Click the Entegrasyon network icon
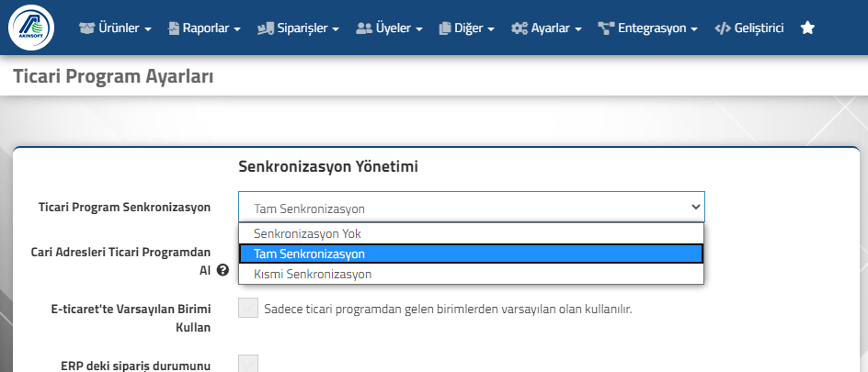 coord(607,28)
